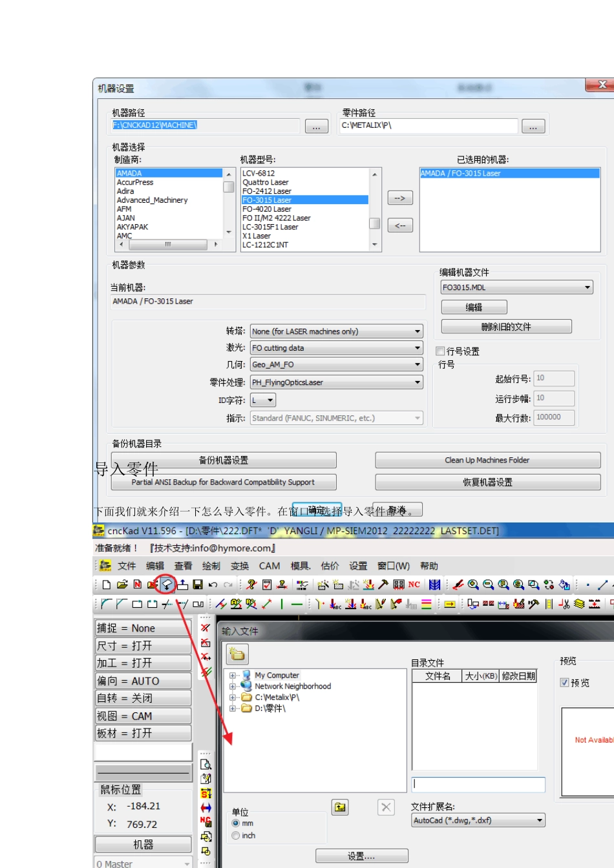Viewport: 614px width, 868px height.
Task: Open the CAM menu
Action: (x=270, y=566)
